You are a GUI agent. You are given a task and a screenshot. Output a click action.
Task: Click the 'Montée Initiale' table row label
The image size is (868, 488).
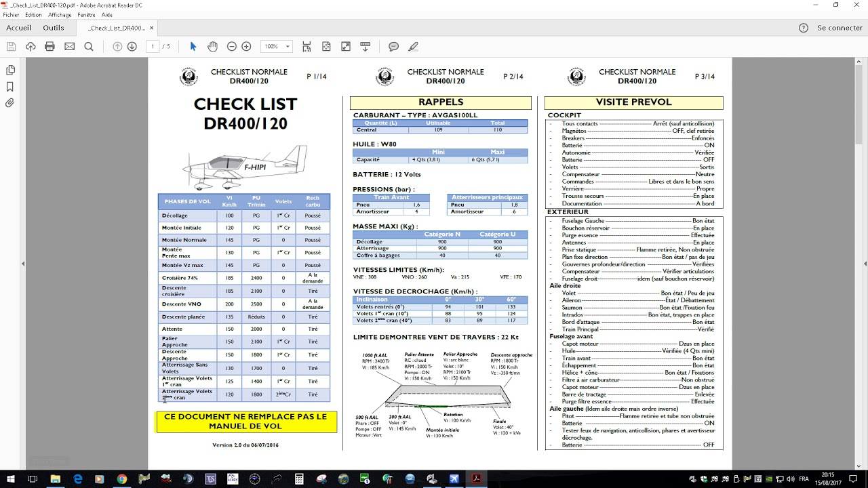[x=182, y=228]
